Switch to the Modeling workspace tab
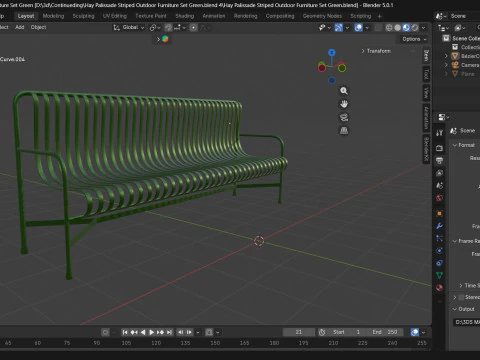 (x=53, y=16)
